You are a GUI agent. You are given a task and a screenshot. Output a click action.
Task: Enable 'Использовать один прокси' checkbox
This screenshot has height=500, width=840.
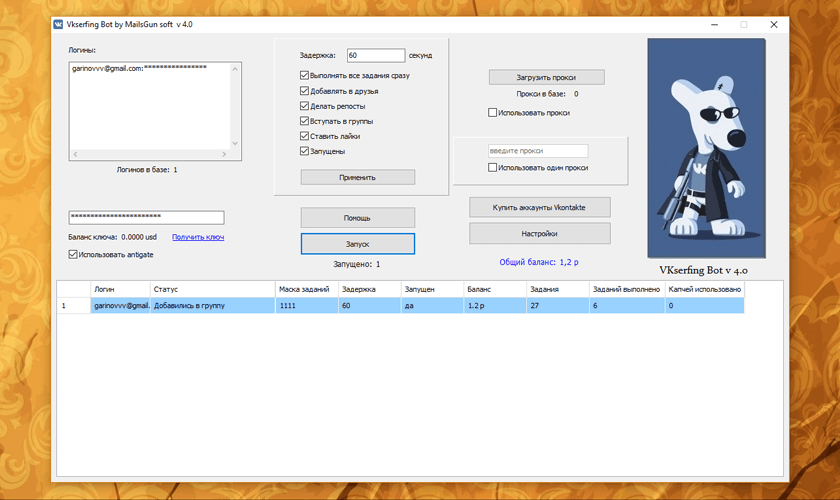[492, 167]
